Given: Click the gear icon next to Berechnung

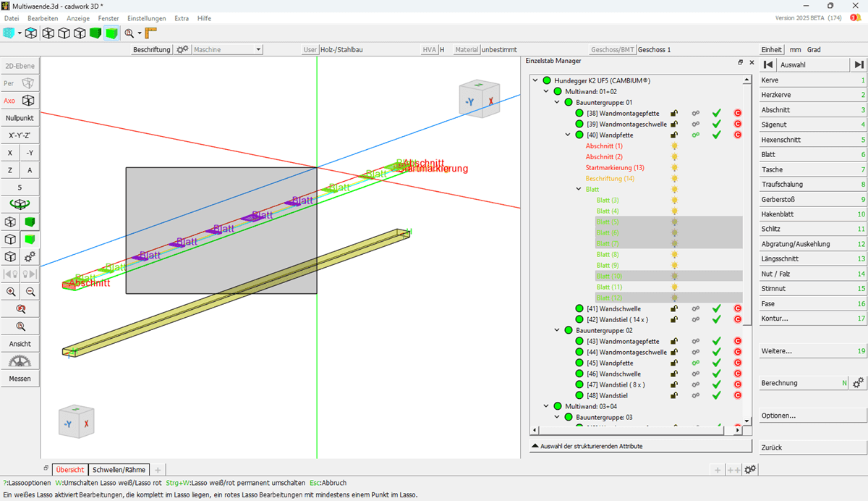Looking at the screenshot, I should [x=859, y=383].
